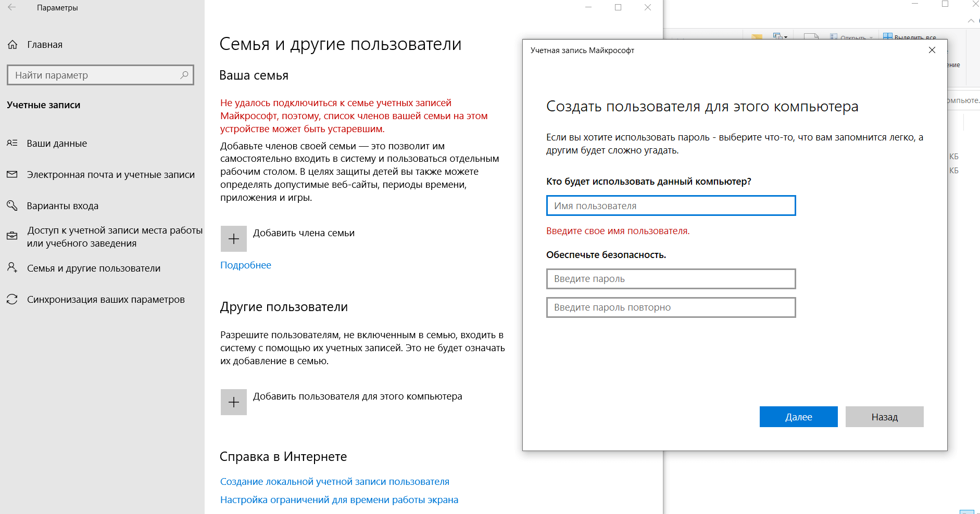
Task: Click plus icon to add family member
Action: (234, 239)
